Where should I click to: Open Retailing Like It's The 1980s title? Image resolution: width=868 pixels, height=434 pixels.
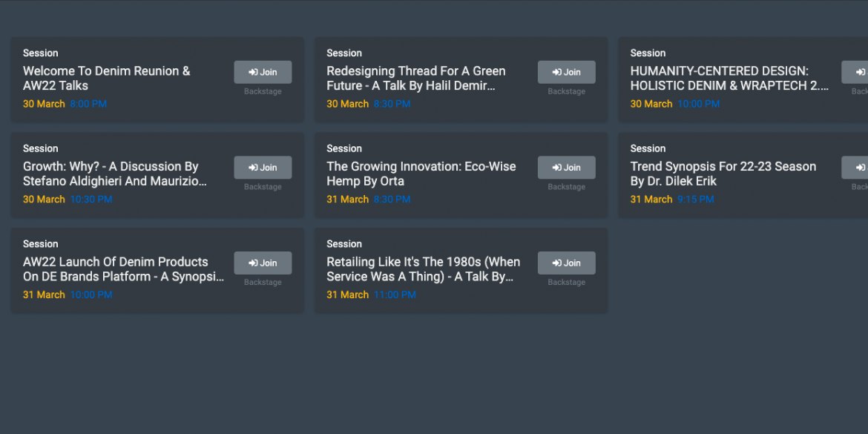pyautogui.click(x=424, y=269)
